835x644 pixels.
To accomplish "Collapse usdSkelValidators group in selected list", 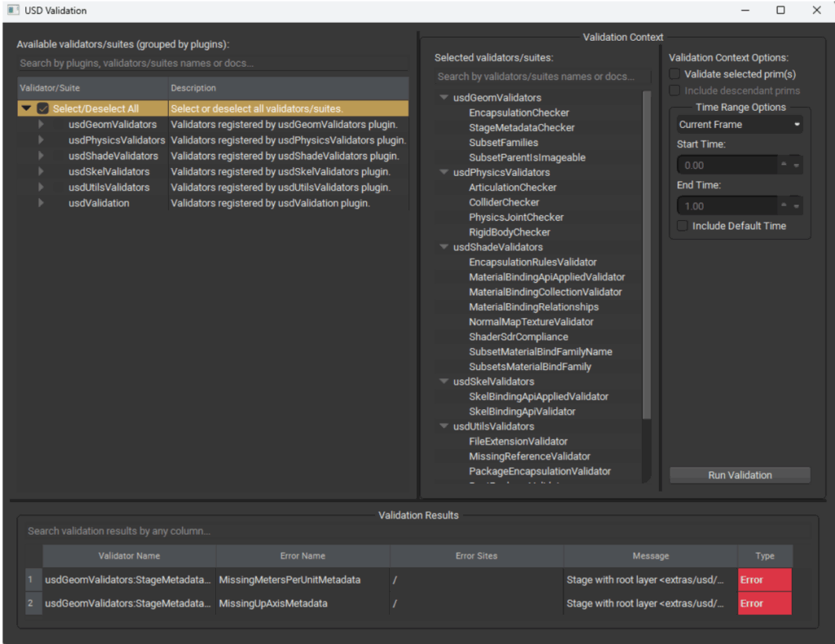I will click(x=444, y=382).
